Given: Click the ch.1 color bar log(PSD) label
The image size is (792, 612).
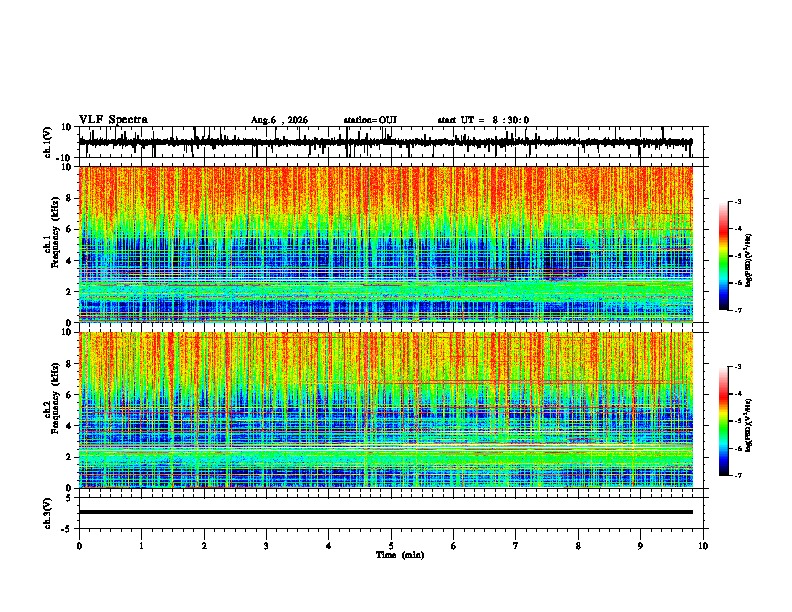Looking at the screenshot, I should tap(749, 261).
